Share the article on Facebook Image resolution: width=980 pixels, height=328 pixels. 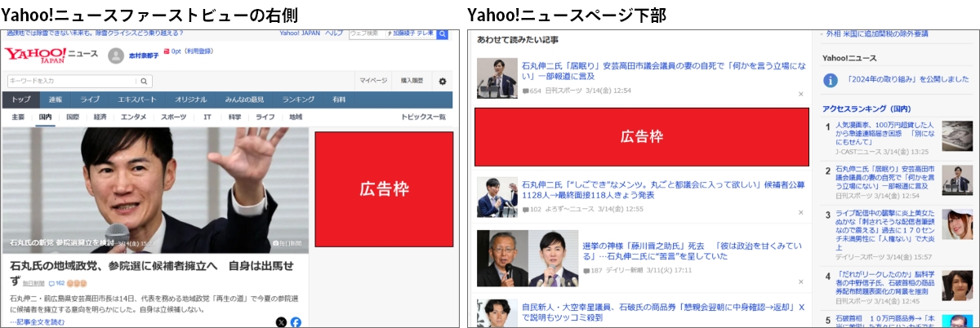point(296,321)
